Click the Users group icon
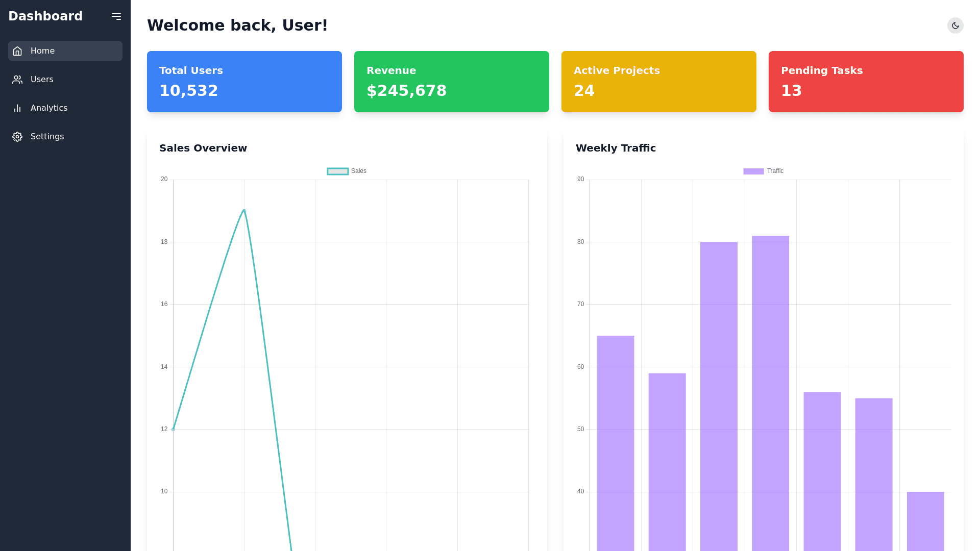 click(x=17, y=79)
